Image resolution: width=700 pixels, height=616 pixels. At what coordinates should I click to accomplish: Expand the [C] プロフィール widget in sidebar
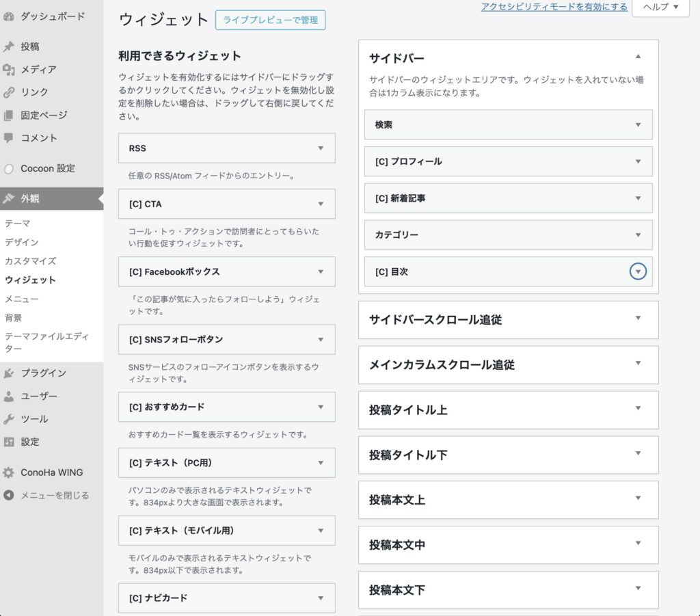(x=638, y=161)
